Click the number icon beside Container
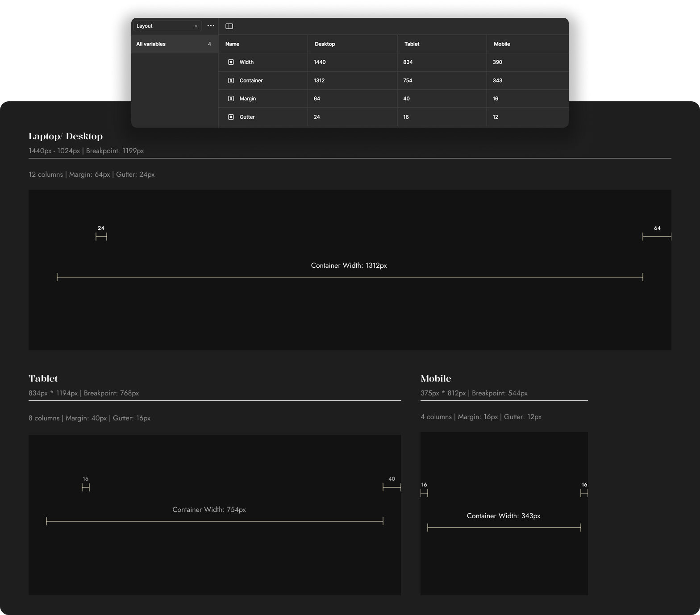The height and width of the screenshot is (615, 700). click(231, 80)
